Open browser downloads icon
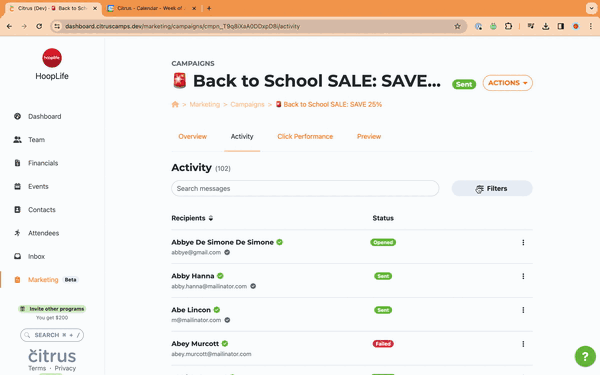Image resolution: width=600 pixels, height=375 pixels. click(x=546, y=26)
